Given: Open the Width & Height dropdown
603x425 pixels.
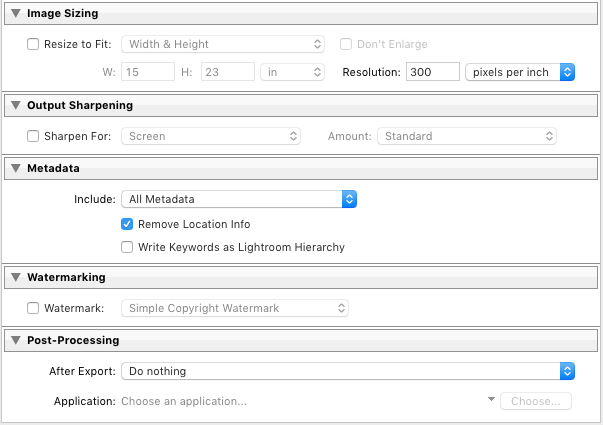Looking at the screenshot, I should click(223, 44).
